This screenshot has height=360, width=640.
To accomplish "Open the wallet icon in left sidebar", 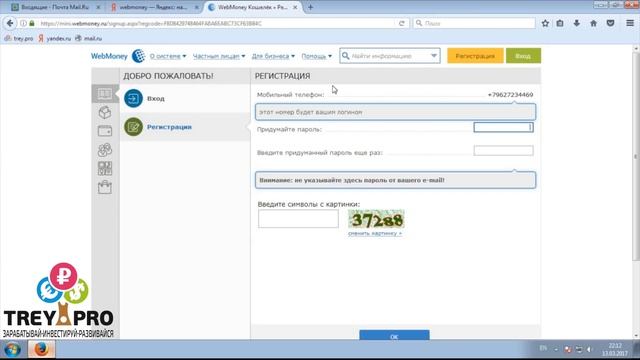I will (x=104, y=131).
